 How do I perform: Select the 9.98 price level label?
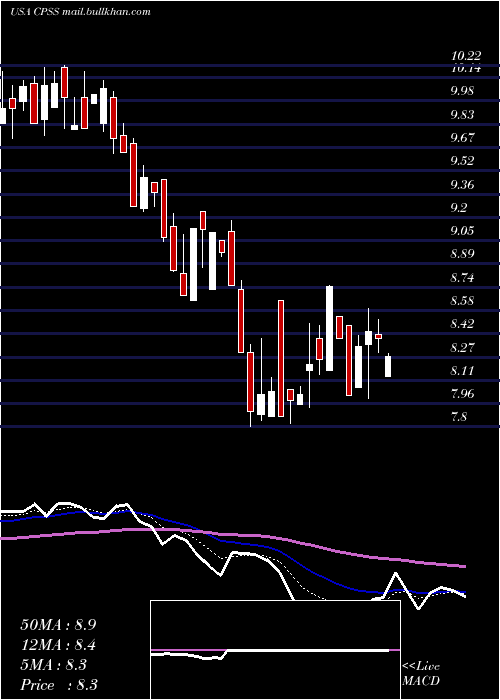462,91
